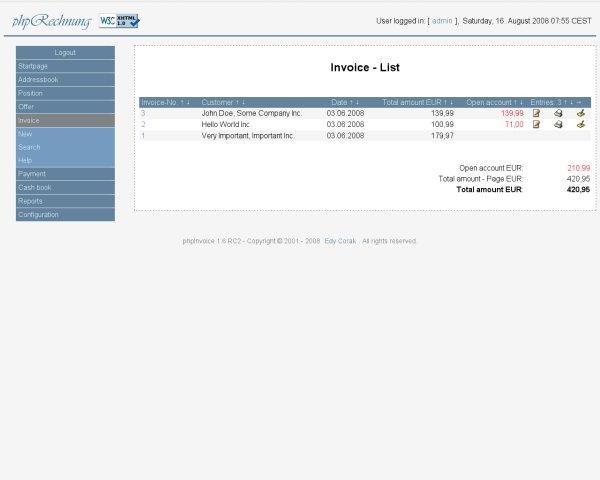Edit the Hello World Inc. invoice
The width and height of the screenshot is (600, 480).
coord(537,124)
